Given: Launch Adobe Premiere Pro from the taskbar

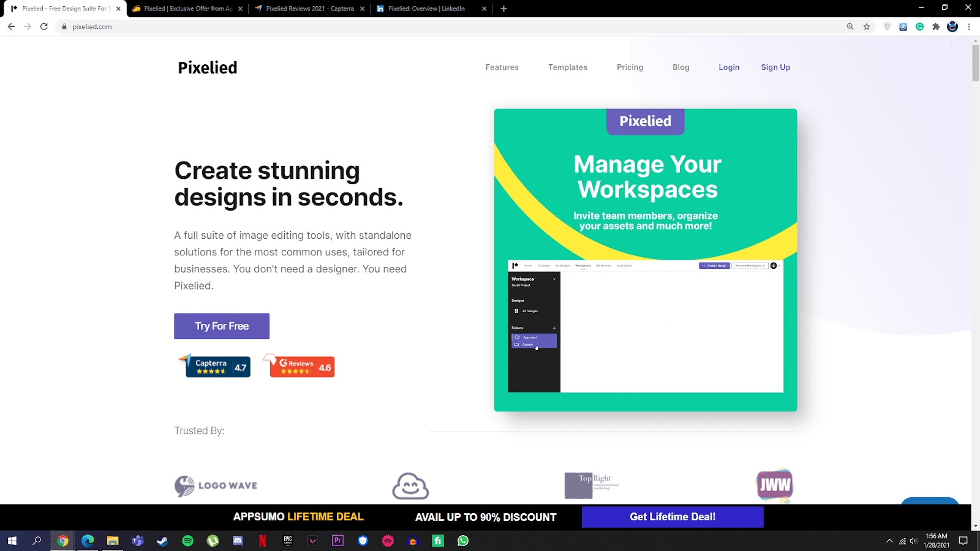Looking at the screenshot, I should (337, 541).
